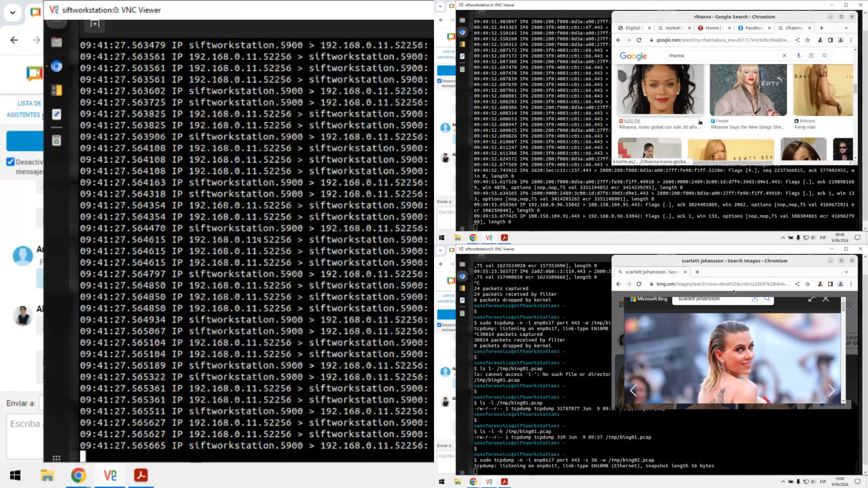868x488 pixels.
Task: Open tab search dropdown in scarlett johansson Chromium
Action: [x=846, y=272]
